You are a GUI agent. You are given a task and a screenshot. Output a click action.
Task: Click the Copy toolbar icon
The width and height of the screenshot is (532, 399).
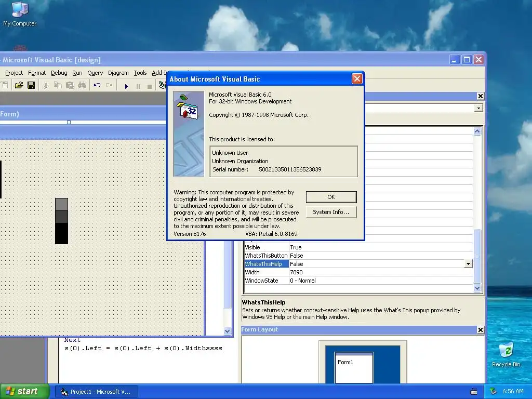point(58,86)
